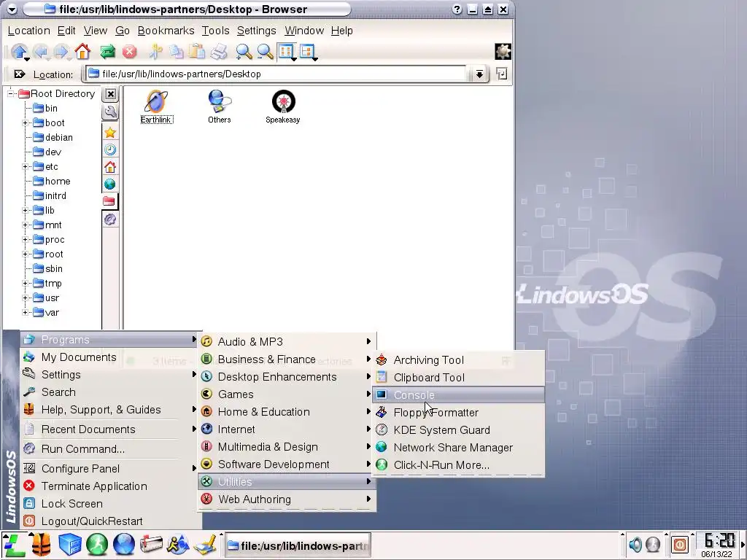Open the Tools menu
Viewport: 747px width, 560px height.
[215, 31]
